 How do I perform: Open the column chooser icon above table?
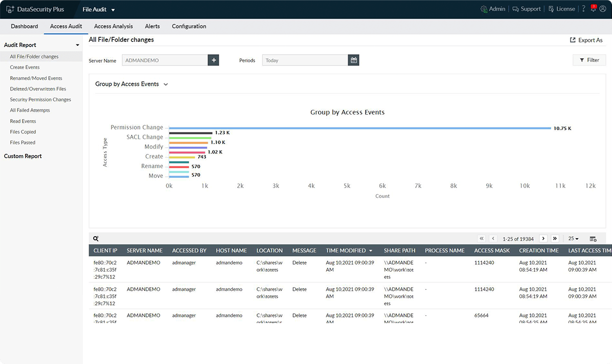(593, 239)
